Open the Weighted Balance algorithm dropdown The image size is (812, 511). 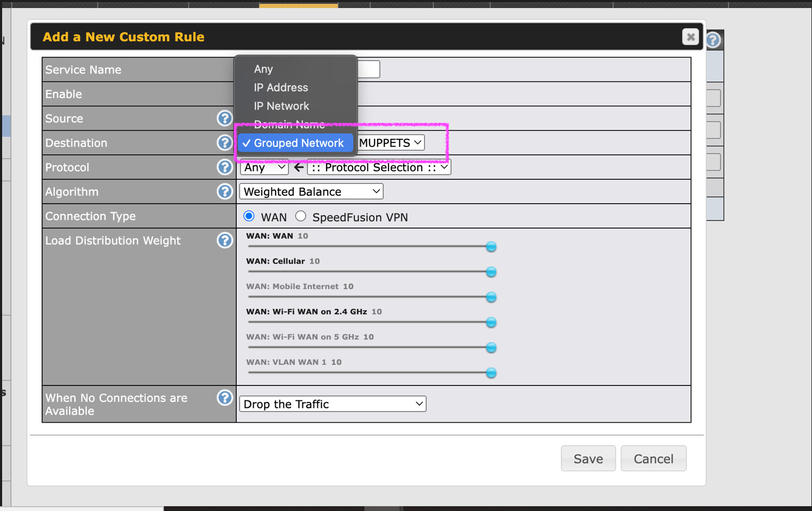click(x=311, y=191)
